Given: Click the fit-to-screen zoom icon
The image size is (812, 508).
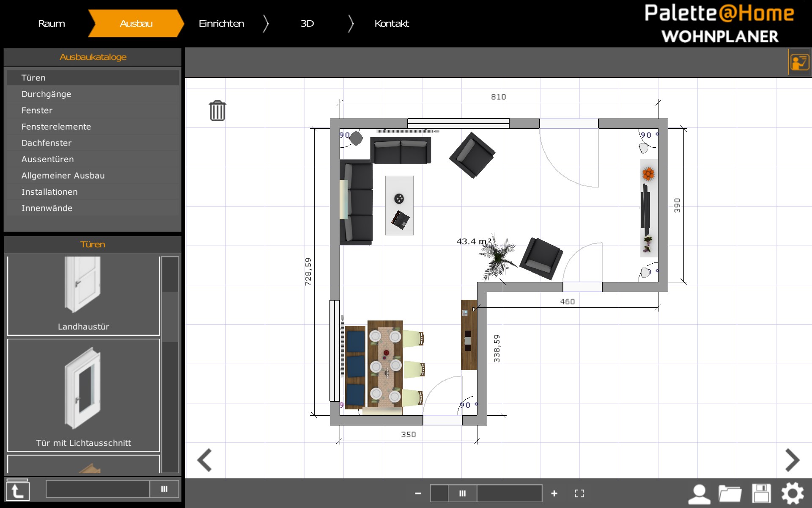Looking at the screenshot, I should 579,493.
